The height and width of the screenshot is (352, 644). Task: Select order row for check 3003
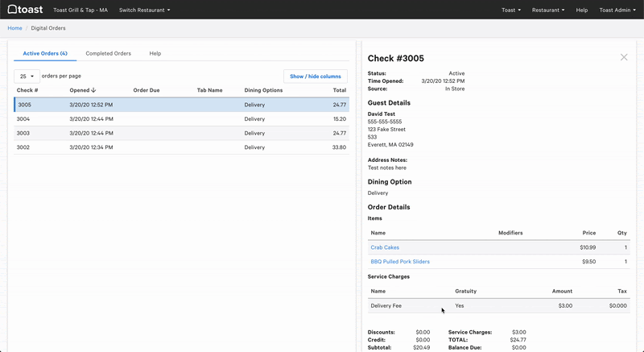coord(182,133)
